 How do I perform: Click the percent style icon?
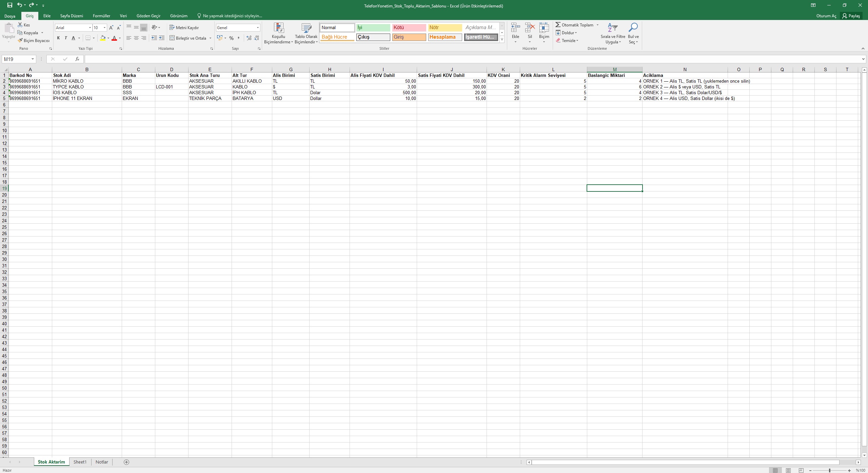tap(231, 38)
